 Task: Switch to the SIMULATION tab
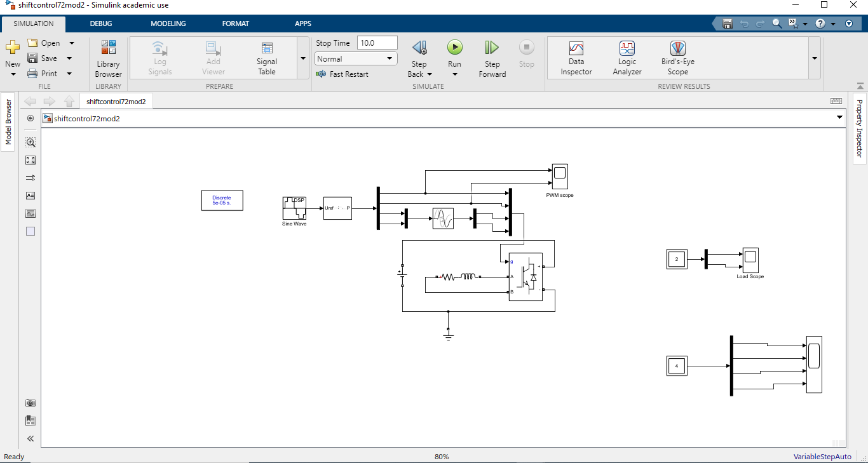click(x=34, y=23)
